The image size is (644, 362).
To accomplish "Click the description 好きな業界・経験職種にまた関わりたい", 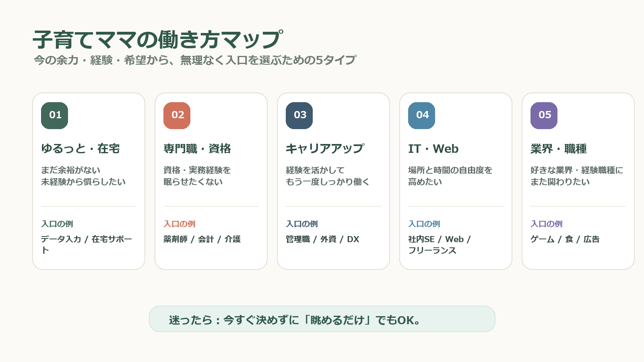I will (x=577, y=176).
